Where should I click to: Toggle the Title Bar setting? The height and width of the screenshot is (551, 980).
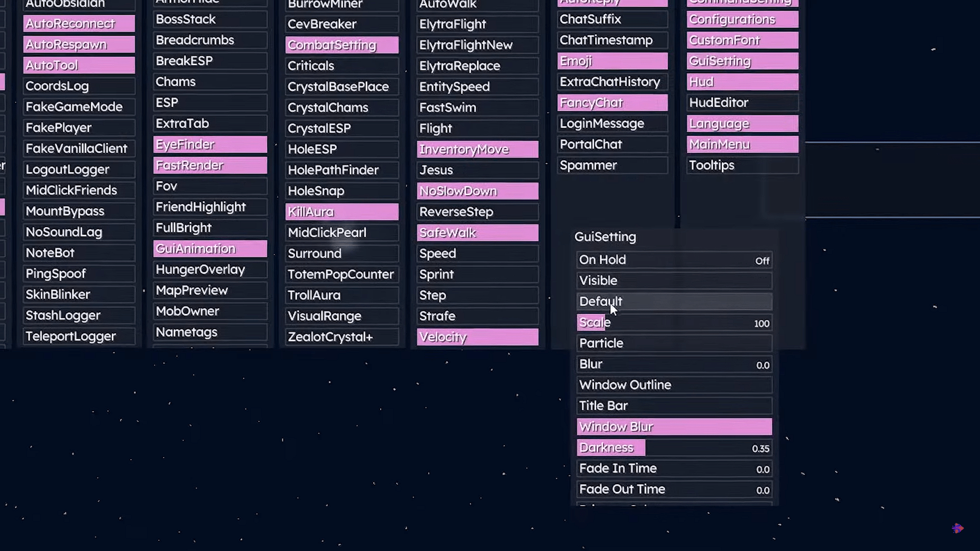674,406
